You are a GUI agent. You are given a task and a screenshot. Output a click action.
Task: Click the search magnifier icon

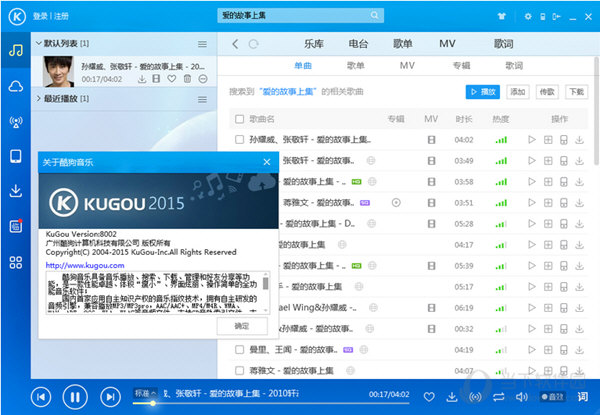[374, 15]
